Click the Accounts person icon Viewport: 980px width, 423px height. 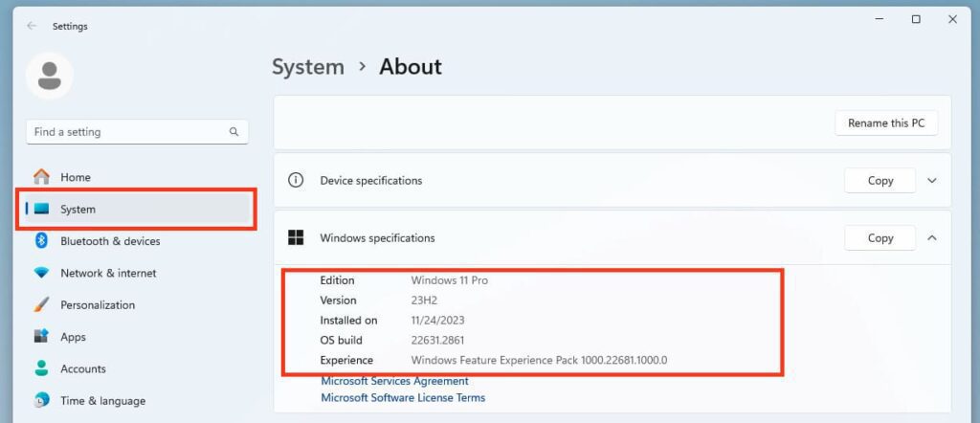pyautogui.click(x=41, y=368)
